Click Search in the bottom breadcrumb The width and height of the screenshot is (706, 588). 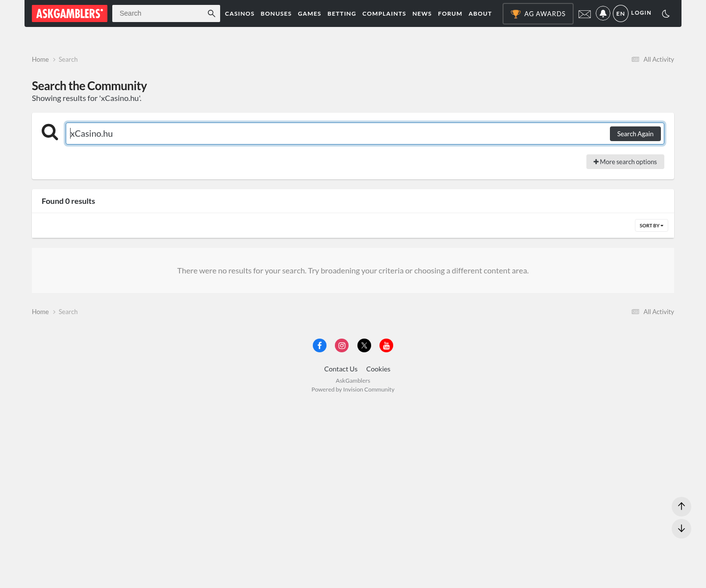coord(68,312)
